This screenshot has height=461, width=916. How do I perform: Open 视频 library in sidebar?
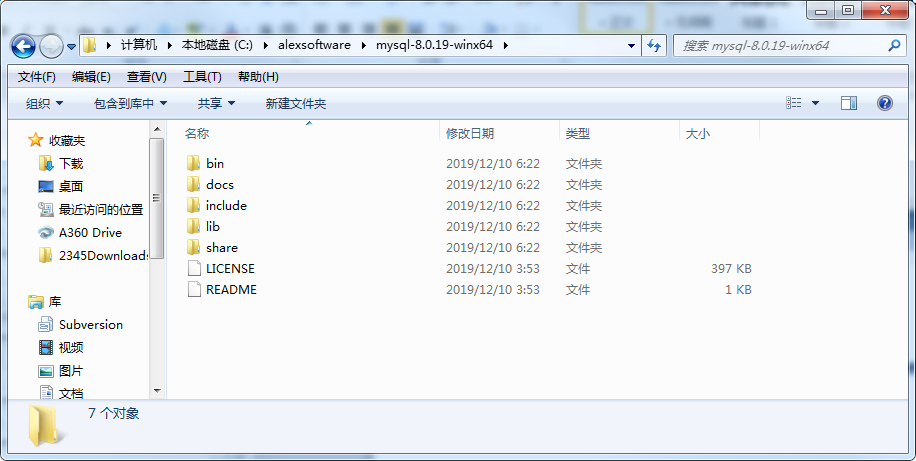point(71,348)
